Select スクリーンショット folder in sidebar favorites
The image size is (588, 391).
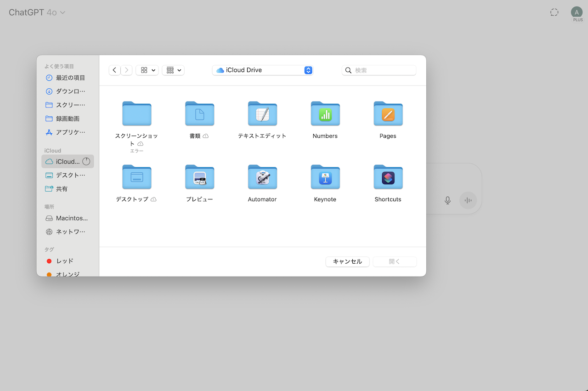[x=68, y=105]
